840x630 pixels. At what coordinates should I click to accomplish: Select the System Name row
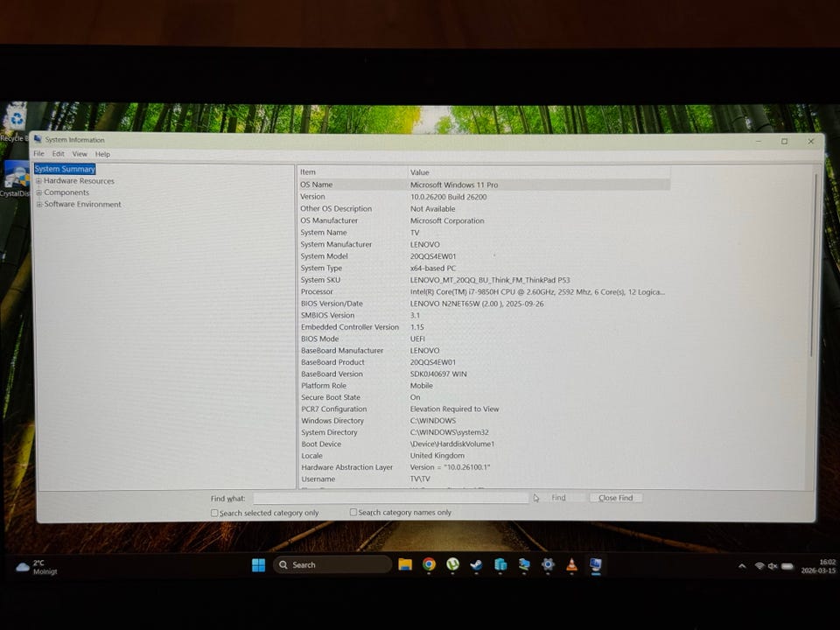click(484, 233)
